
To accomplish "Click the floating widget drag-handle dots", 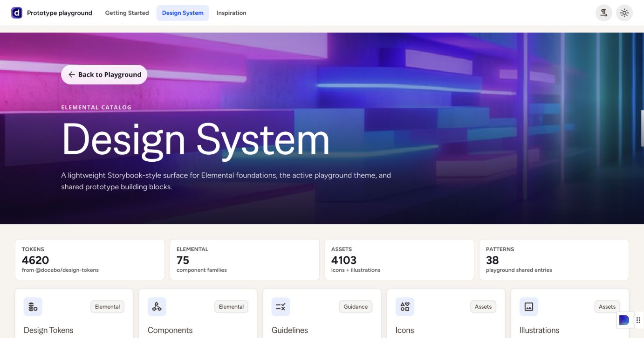I will pyautogui.click(x=638, y=320).
